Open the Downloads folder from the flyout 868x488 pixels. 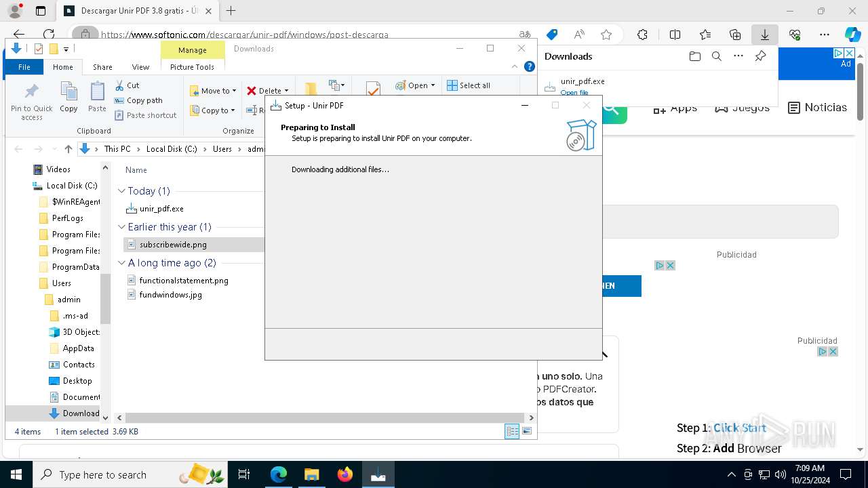(x=694, y=56)
